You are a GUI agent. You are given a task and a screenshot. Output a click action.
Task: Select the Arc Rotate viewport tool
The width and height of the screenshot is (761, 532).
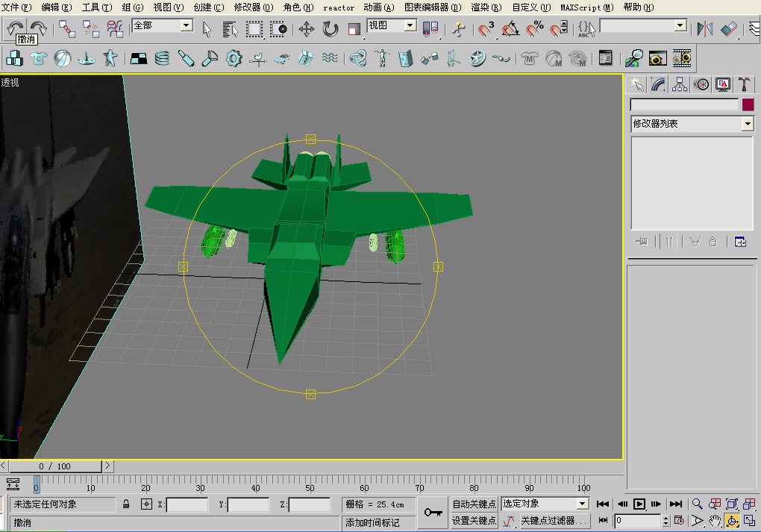click(732, 521)
